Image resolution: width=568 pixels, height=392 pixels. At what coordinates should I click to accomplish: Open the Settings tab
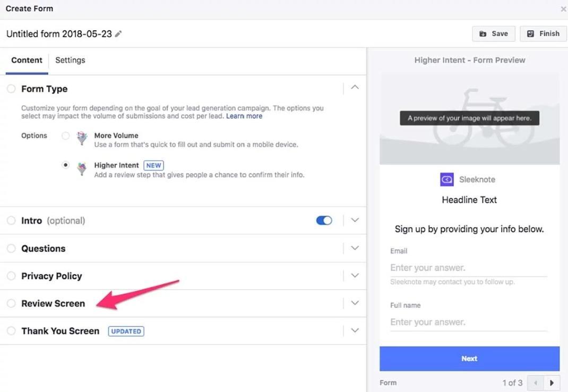click(x=70, y=60)
